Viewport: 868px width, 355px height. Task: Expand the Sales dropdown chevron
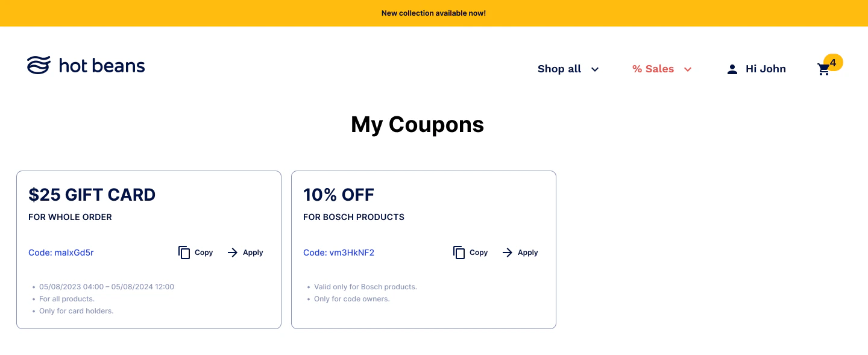pyautogui.click(x=688, y=69)
